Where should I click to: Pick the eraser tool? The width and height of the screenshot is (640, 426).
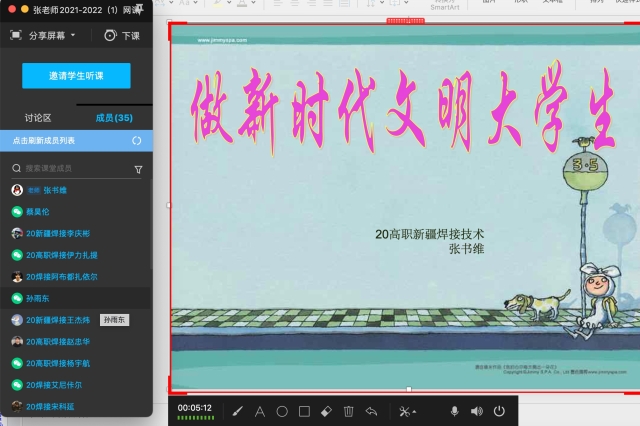pyautogui.click(x=326, y=410)
